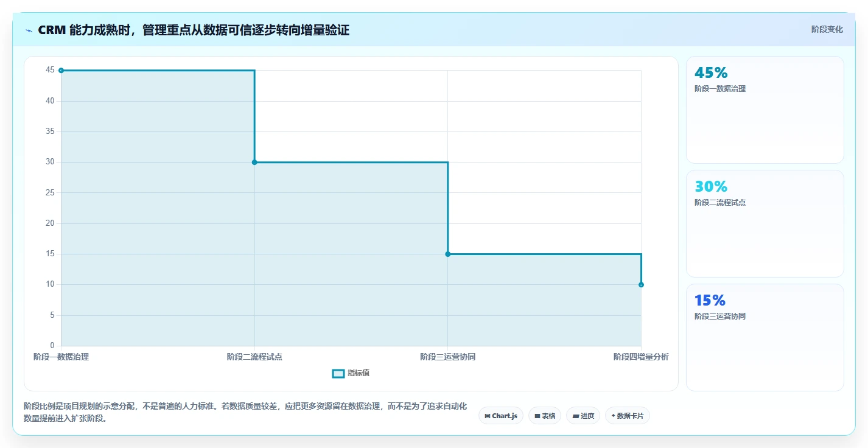Screen dimensions: 868x448
Task: Click the 阶段变化 label in the header
Action: (x=827, y=29)
